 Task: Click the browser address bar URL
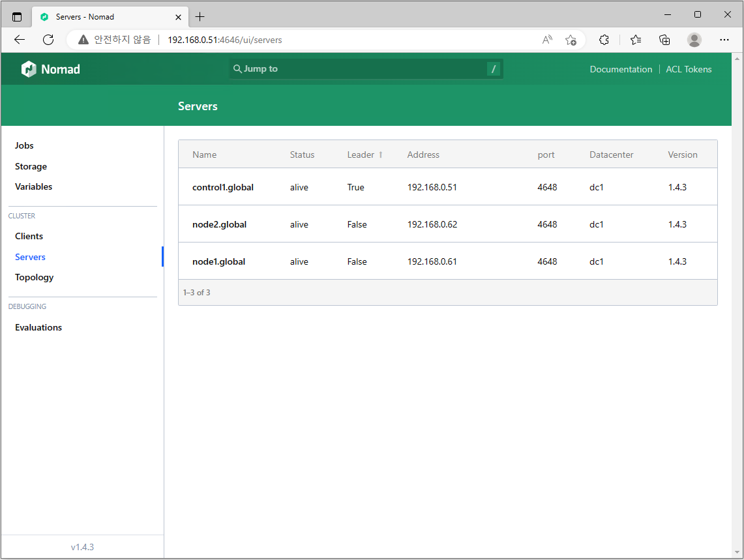point(225,40)
